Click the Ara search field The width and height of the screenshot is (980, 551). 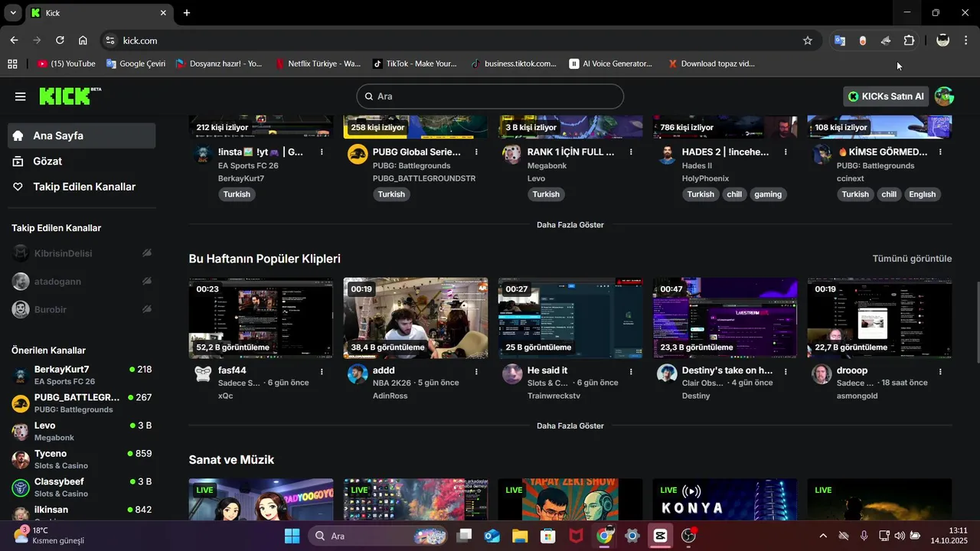click(490, 96)
